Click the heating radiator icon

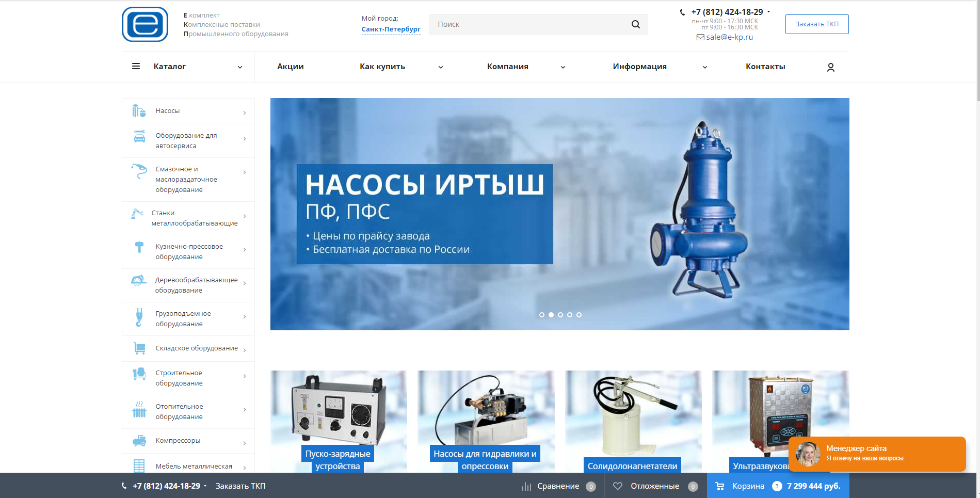click(x=139, y=409)
